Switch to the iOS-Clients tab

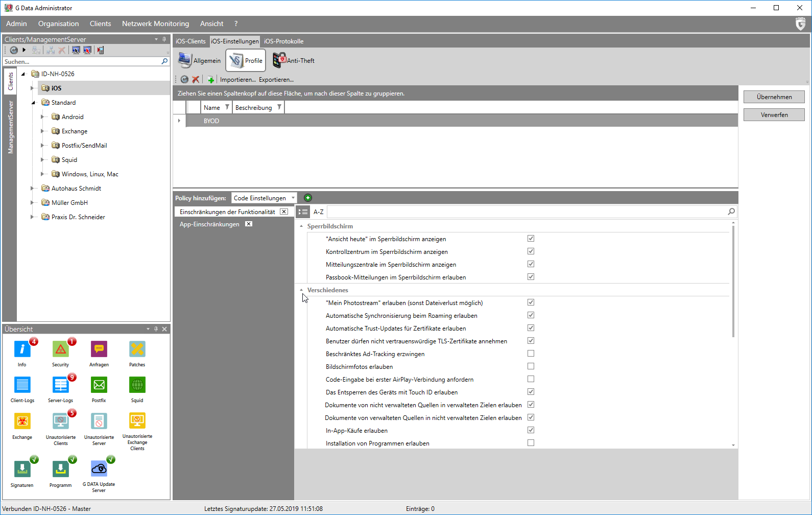[190, 41]
